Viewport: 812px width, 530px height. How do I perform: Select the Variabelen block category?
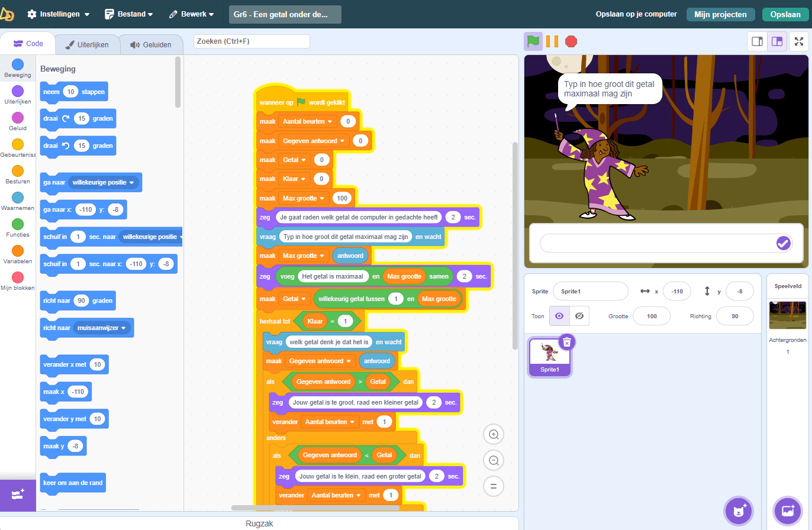point(18,254)
